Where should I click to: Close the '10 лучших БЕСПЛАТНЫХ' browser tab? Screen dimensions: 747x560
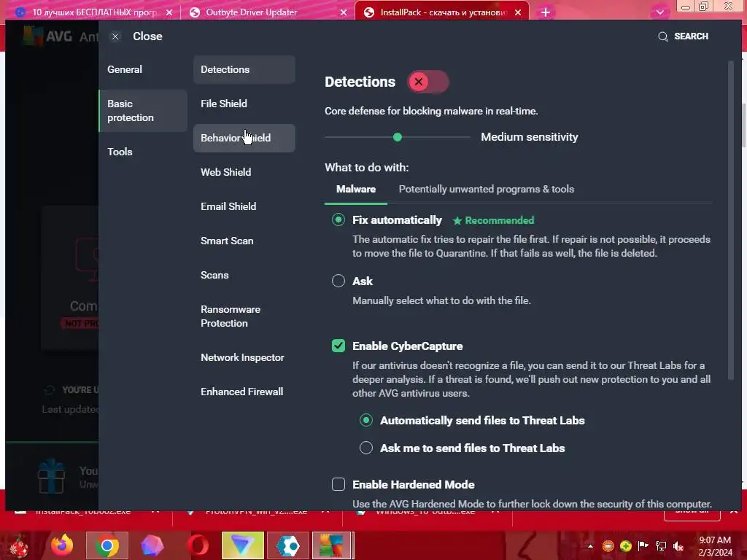pos(169,12)
